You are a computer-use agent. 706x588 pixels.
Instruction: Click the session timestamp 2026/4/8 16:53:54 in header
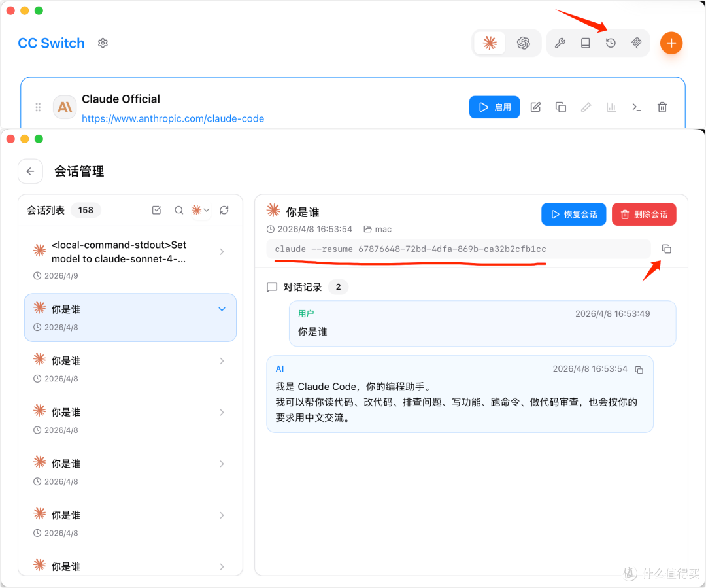click(x=314, y=229)
